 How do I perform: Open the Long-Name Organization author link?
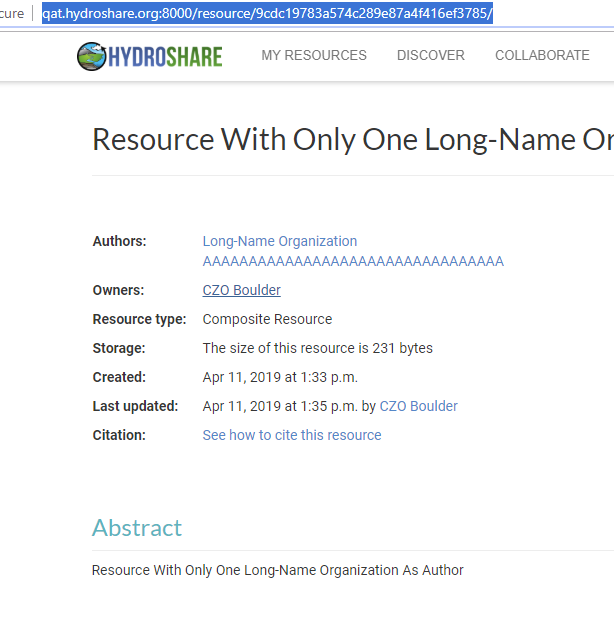[x=280, y=241]
